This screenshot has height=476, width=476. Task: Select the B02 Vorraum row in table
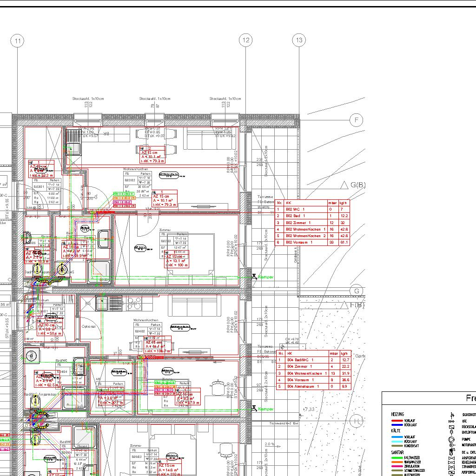click(x=312, y=242)
